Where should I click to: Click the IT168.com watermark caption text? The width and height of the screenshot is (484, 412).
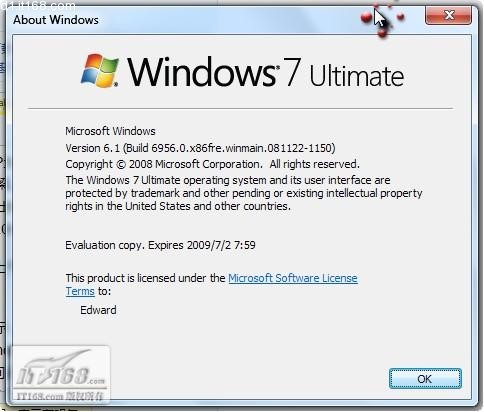pos(60,396)
